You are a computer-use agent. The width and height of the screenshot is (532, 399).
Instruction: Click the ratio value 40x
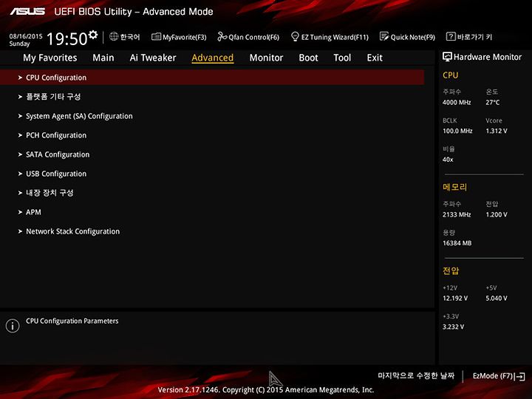pos(448,160)
